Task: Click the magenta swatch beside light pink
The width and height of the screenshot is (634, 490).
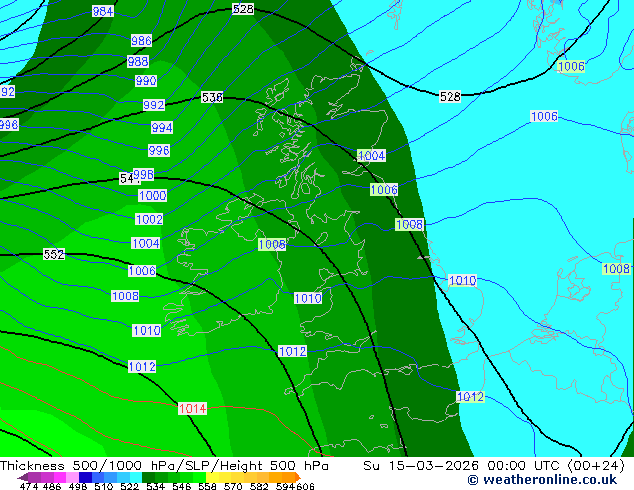Action: tap(60, 477)
